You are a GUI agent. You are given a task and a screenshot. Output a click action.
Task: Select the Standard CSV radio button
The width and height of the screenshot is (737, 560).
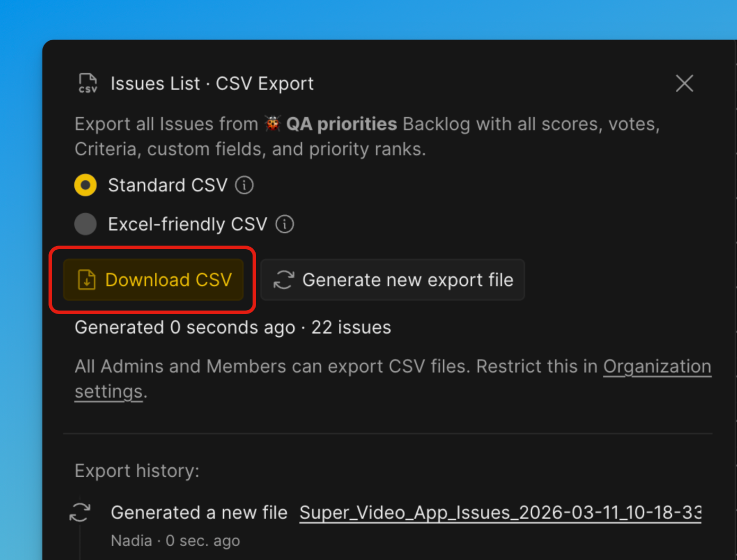coord(85,185)
